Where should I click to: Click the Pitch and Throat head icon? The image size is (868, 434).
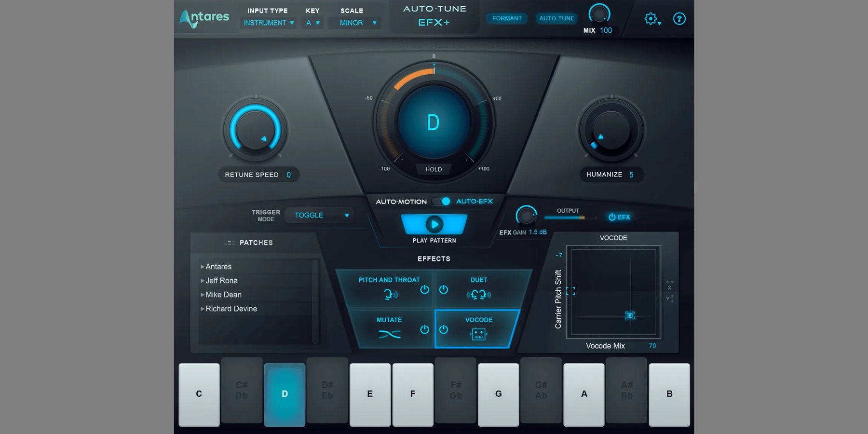coord(390,294)
